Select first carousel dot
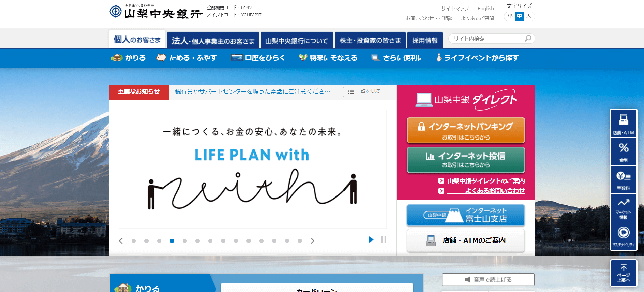 click(x=134, y=241)
